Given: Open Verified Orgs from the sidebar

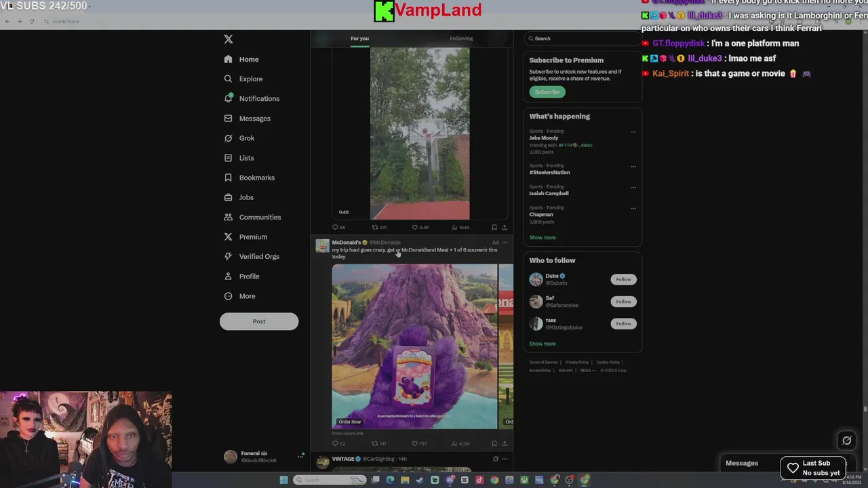Looking at the screenshot, I should click(252, 256).
